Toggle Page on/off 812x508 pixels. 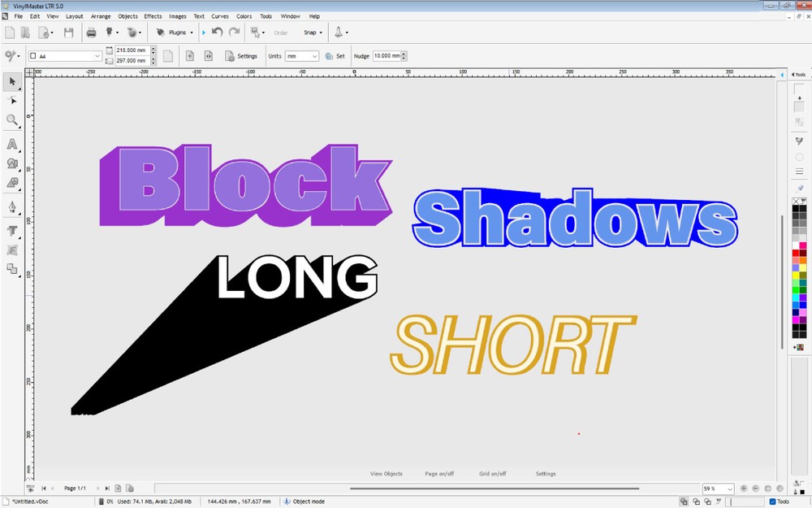439,473
